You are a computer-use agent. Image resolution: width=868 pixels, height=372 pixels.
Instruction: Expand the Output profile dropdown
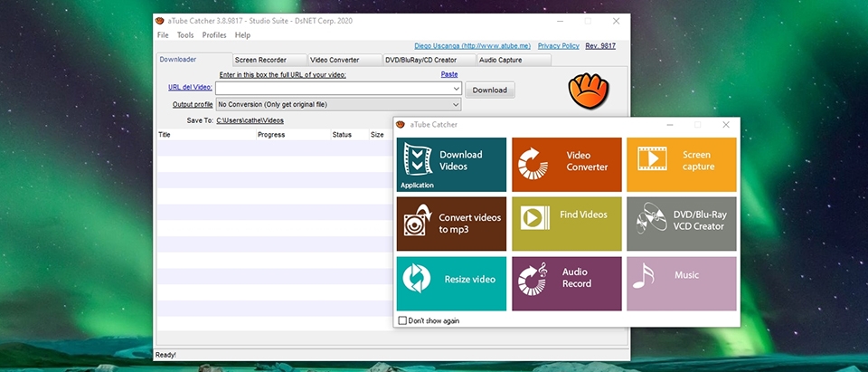click(457, 104)
